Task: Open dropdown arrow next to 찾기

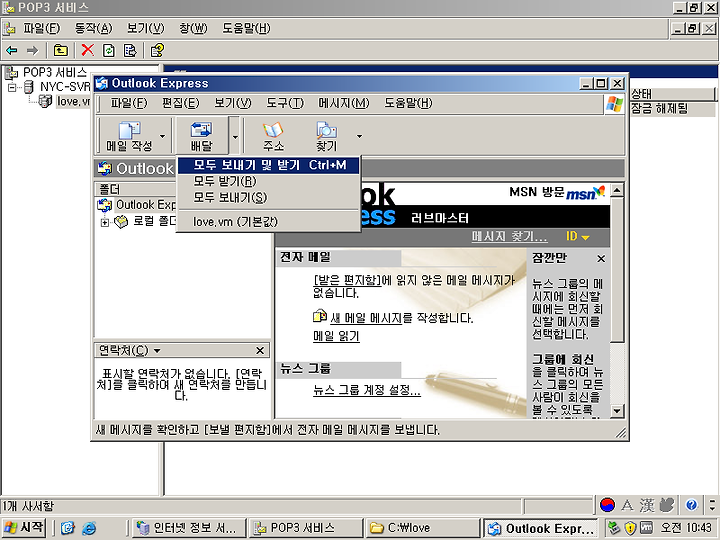Action: point(359,136)
